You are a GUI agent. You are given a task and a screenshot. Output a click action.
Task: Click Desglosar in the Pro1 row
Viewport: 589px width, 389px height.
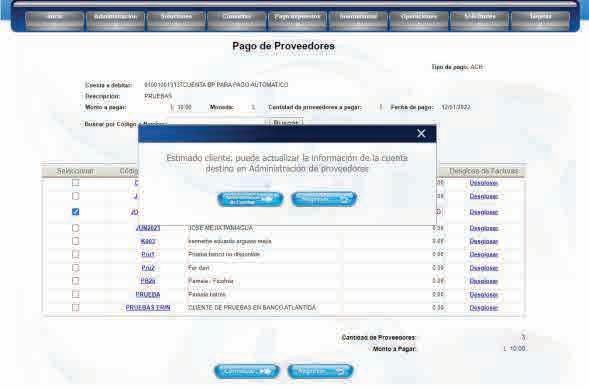(484, 255)
